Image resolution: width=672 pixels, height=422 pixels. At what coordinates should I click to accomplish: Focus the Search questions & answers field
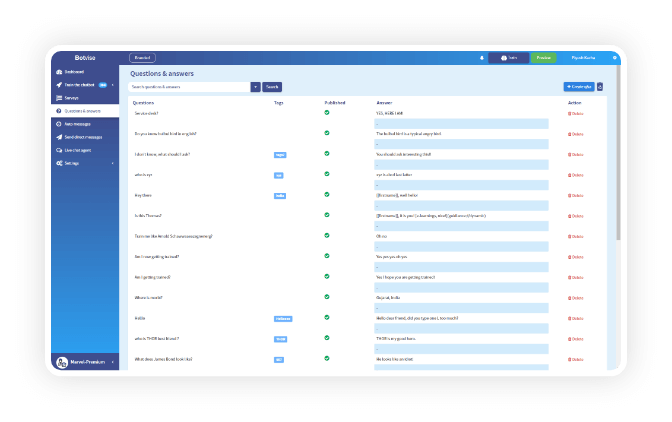point(189,87)
